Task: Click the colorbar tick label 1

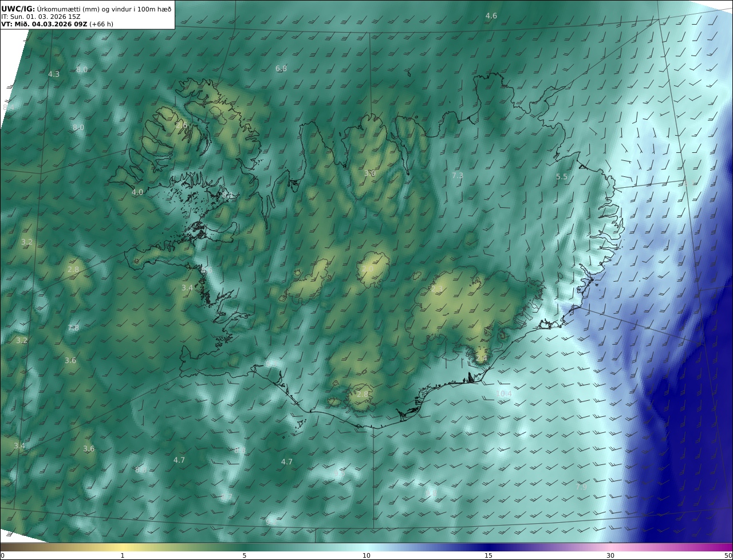Action: point(123,555)
